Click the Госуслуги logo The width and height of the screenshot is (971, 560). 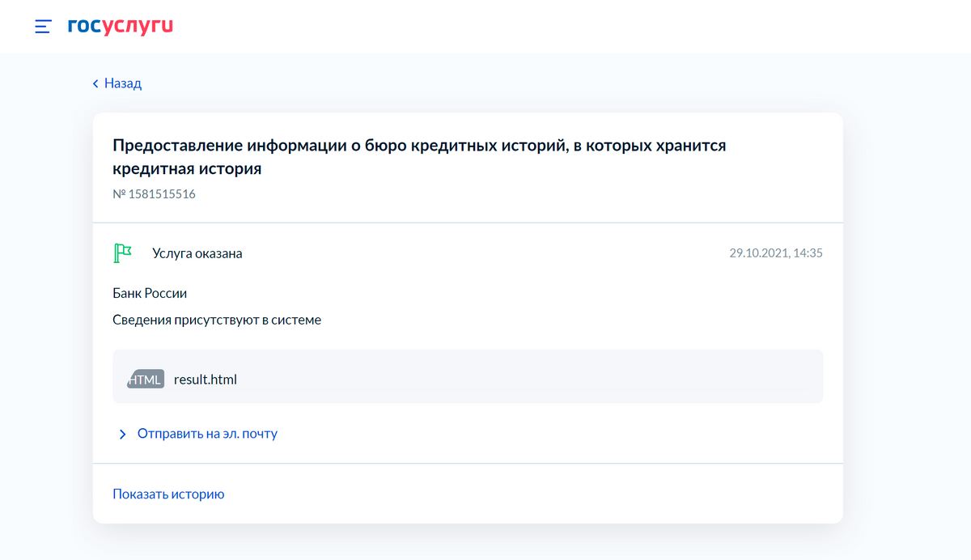click(121, 27)
